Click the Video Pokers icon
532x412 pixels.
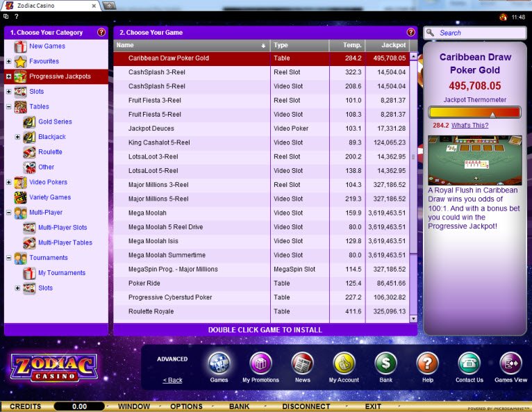pos(20,182)
